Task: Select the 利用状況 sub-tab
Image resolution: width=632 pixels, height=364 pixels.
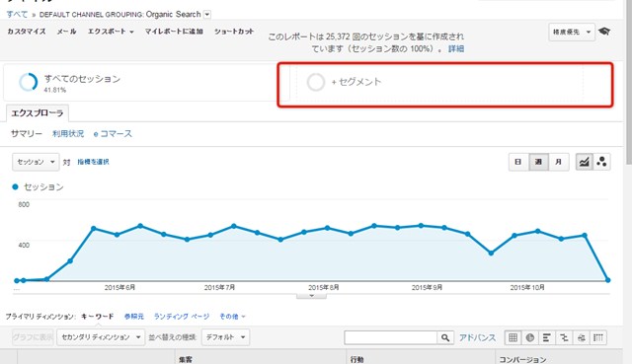Action: (68, 134)
